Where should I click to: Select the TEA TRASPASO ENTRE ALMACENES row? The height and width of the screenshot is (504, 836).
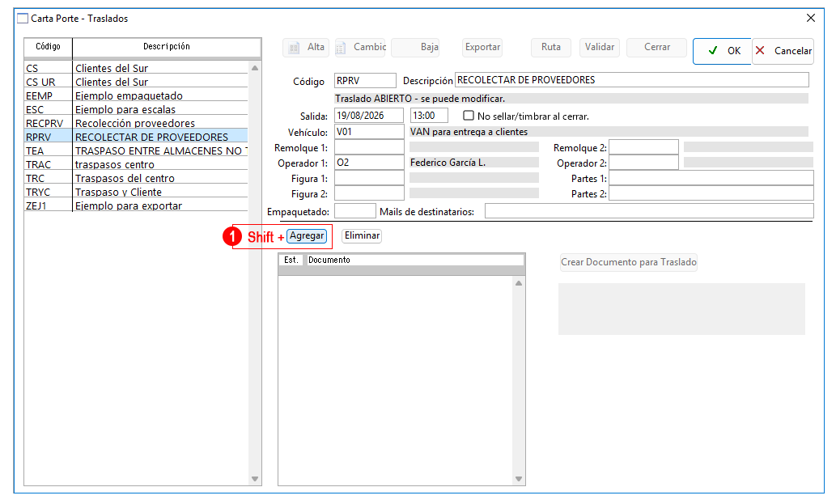point(136,150)
